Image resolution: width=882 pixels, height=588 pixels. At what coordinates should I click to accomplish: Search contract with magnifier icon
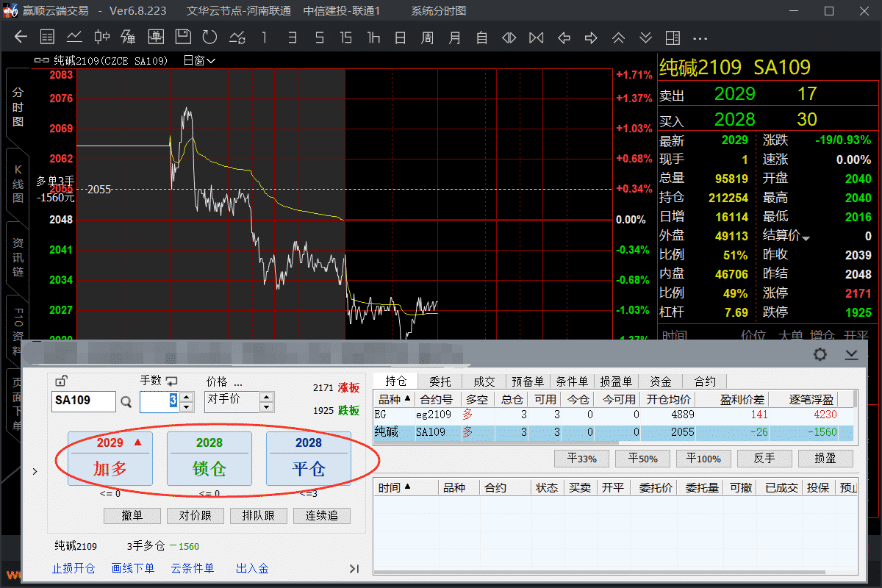126,402
